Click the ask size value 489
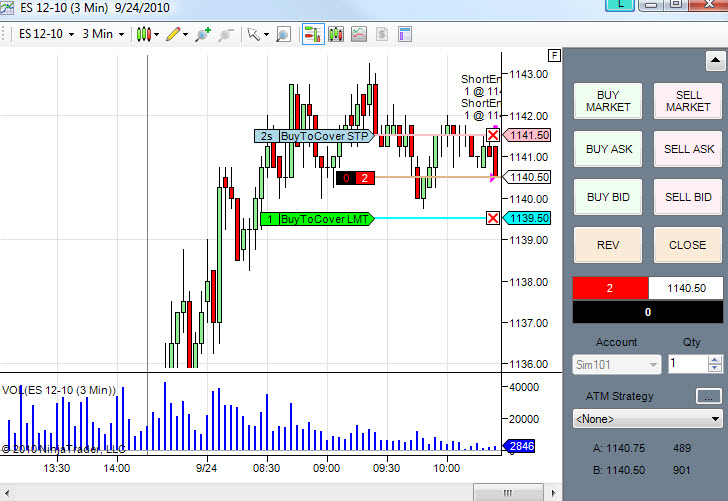728x501 pixels. (x=682, y=448)
